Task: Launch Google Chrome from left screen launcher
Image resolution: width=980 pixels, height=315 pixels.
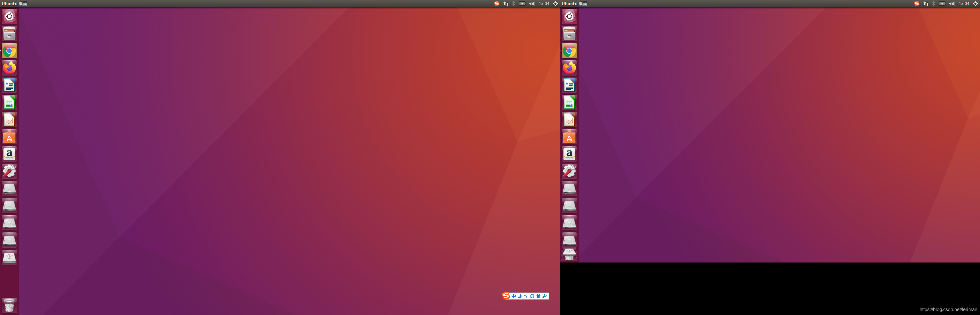Action: pyautogui.click(x=9, y=50)
